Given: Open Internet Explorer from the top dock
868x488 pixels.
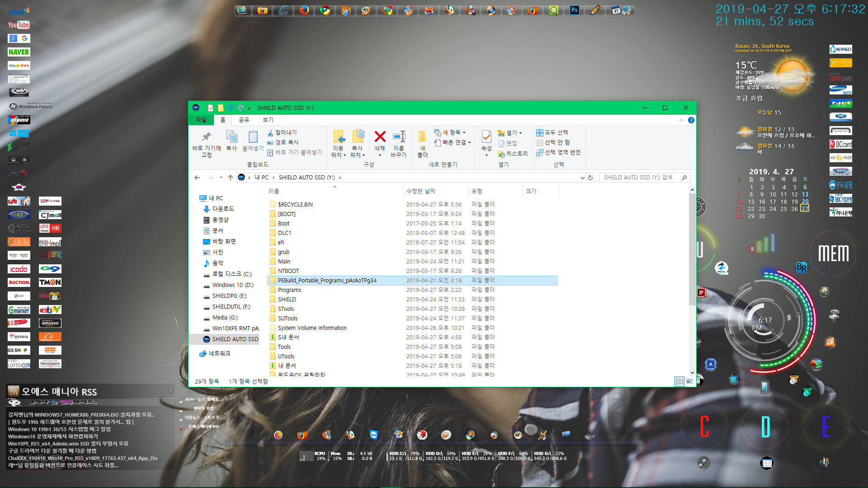Looking at the screenshot, I should [283, 10].
